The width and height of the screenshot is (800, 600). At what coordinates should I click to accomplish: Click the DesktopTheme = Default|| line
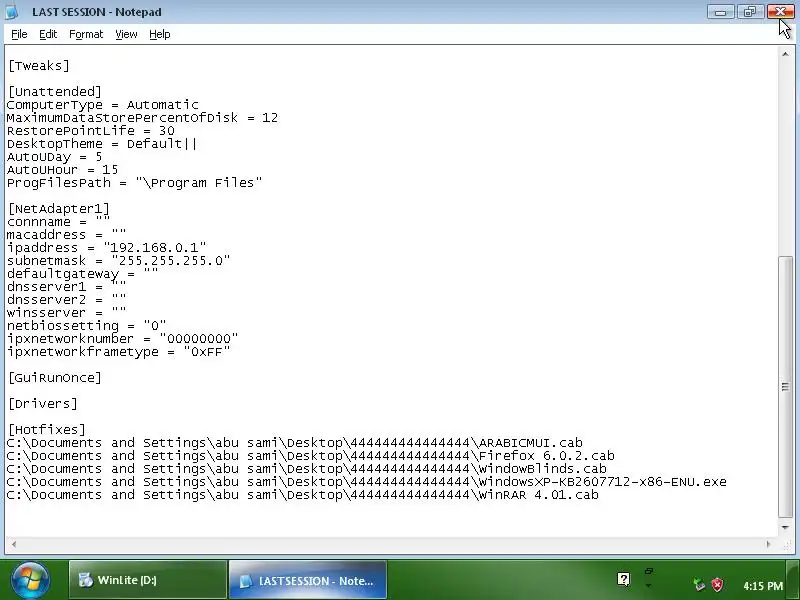[102, 144]
